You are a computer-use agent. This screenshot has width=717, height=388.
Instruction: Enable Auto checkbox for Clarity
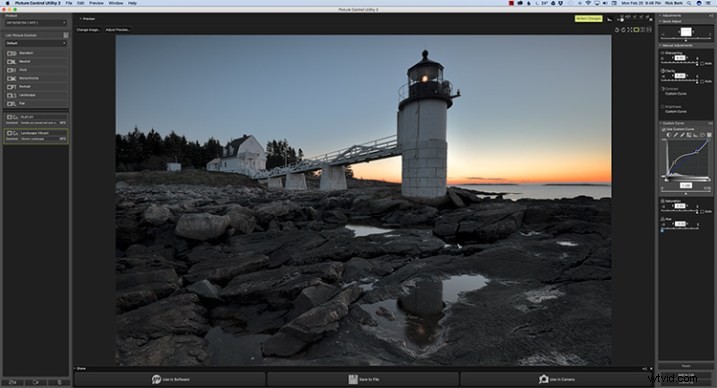tap(702, 81)
